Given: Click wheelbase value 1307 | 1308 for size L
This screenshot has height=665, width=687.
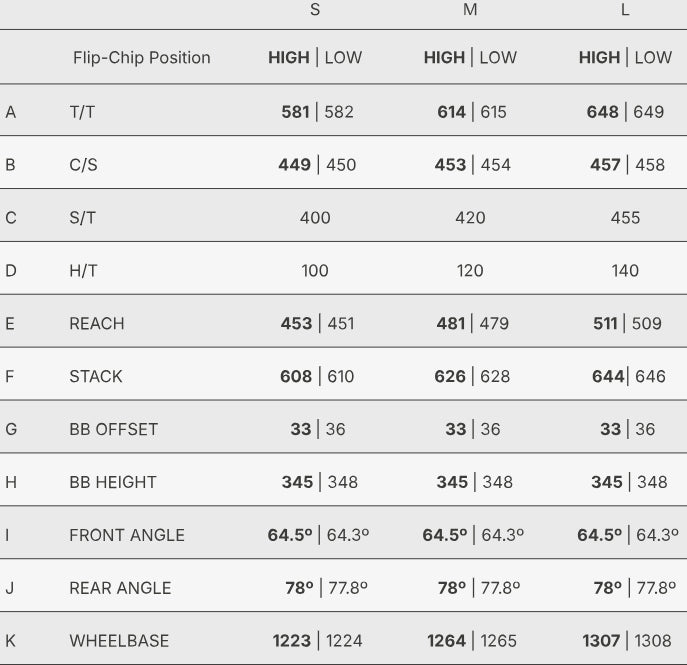Looking at the screenshot, I should pyautogui.click(x=625, y=641).
